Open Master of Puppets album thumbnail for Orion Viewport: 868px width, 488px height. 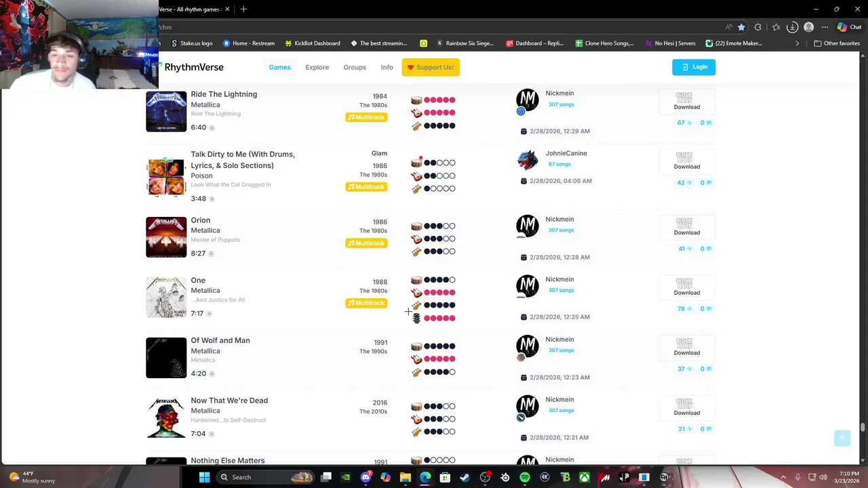[166, 237]
